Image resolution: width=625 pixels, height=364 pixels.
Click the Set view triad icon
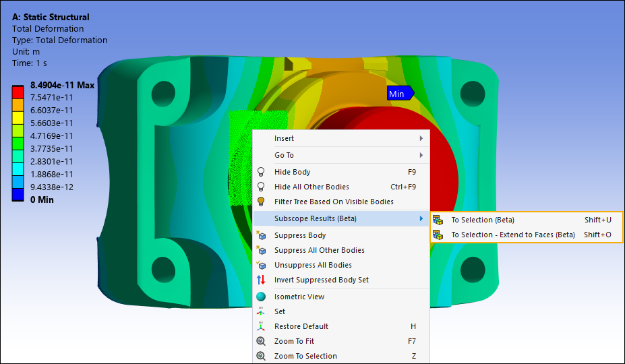pyautogui.click(x=261, y=311)
